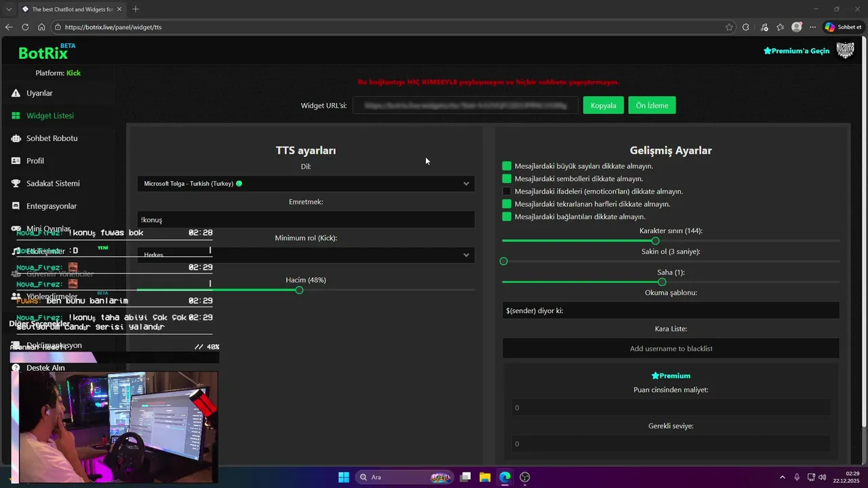Viewport: 868px width, 488px height.
Task: Click the Kopyala button
Action: (x=604, y=105)
